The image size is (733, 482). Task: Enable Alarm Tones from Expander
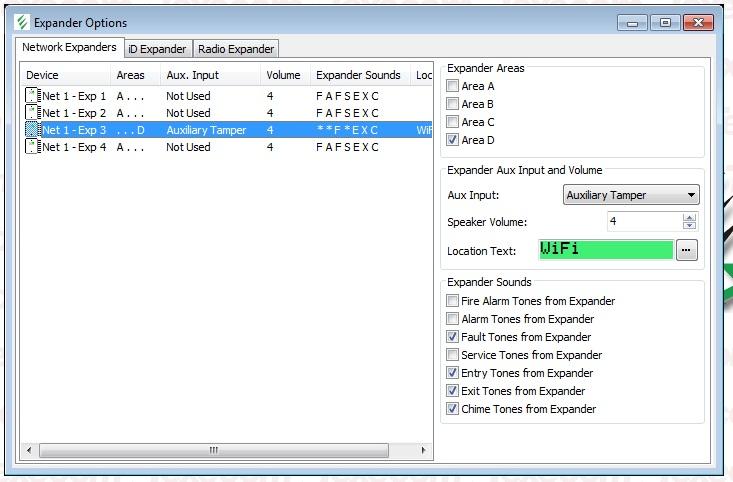(452, 319)
